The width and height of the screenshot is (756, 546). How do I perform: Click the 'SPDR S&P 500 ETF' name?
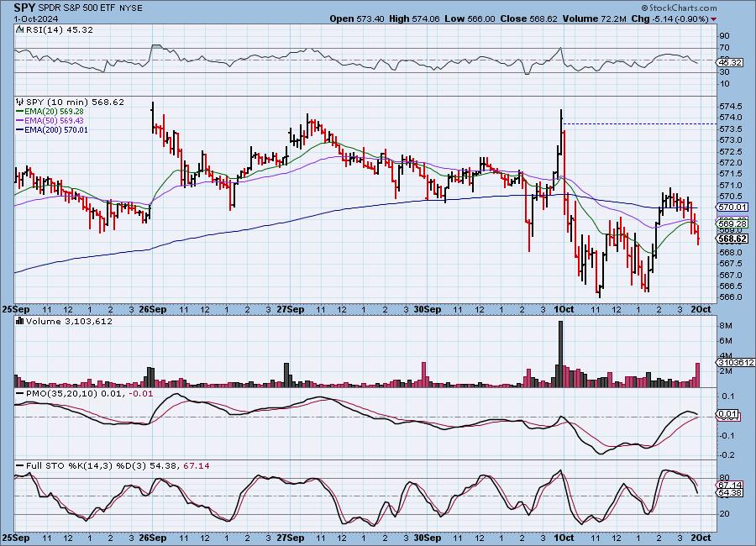[77, 8]
